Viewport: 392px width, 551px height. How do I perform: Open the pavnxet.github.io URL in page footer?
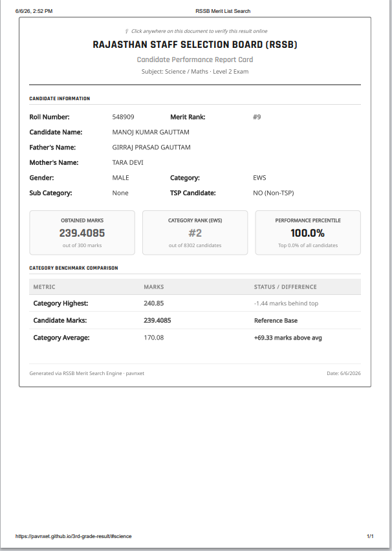[74, 536]
